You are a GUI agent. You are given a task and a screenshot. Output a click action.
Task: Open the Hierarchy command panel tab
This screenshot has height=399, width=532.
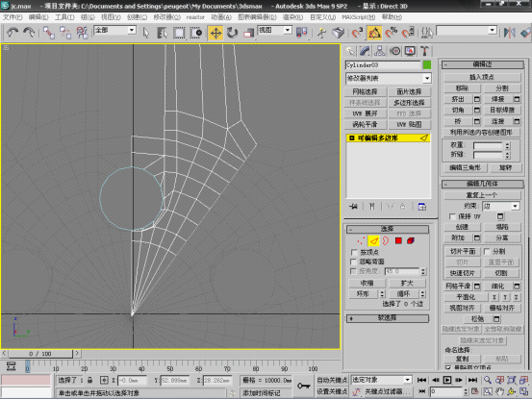coord(380,51)
